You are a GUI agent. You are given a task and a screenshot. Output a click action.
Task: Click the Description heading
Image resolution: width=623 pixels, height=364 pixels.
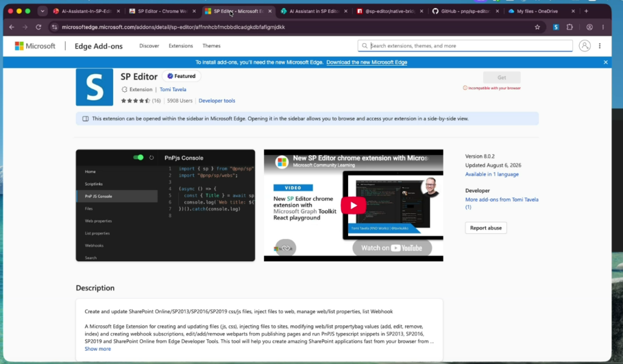(x=95, y=288)
